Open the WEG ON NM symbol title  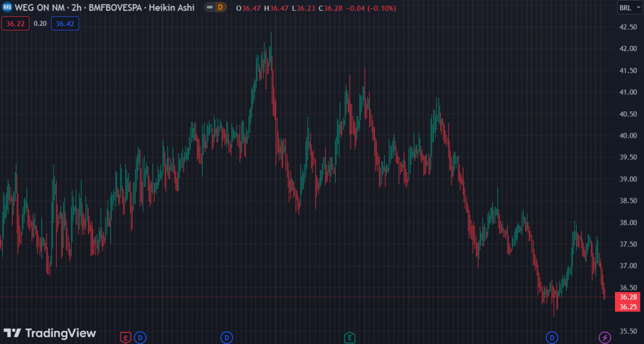coord(104,8)
